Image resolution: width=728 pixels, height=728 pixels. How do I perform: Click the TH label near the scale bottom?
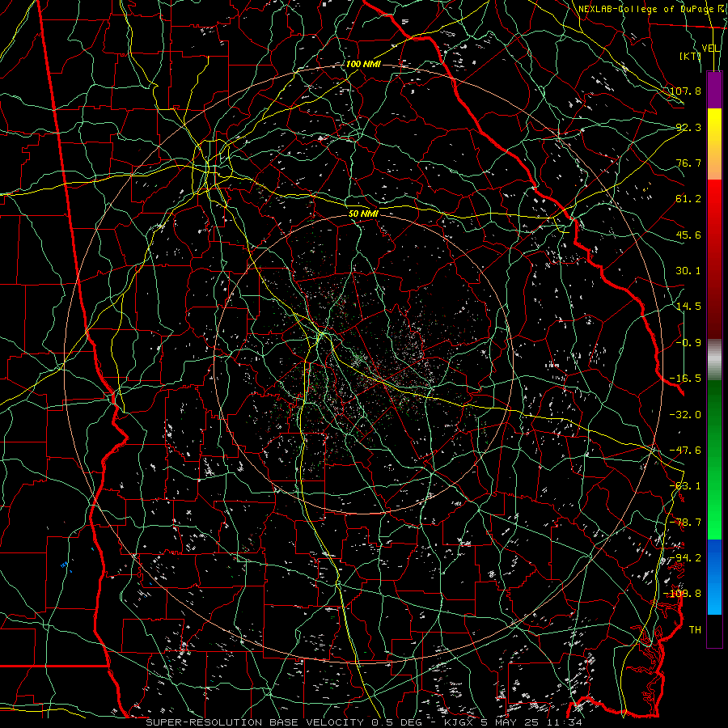pos(695,630)
